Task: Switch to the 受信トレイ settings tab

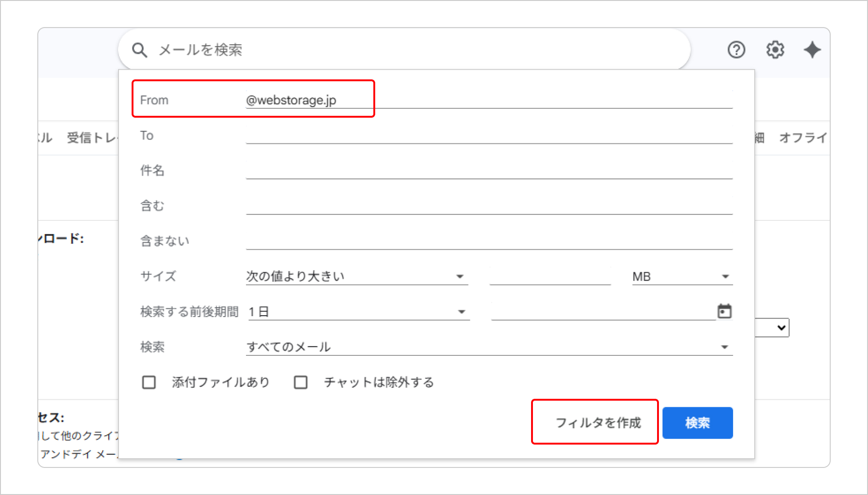Action: 92,138
